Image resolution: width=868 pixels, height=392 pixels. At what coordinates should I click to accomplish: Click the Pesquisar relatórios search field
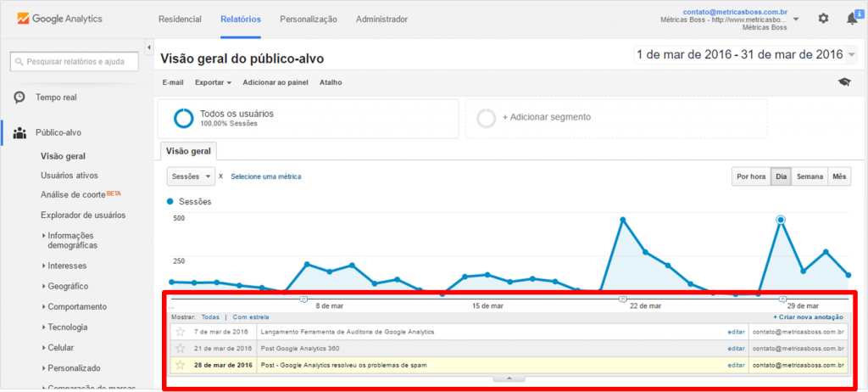[x=74, y=62]
